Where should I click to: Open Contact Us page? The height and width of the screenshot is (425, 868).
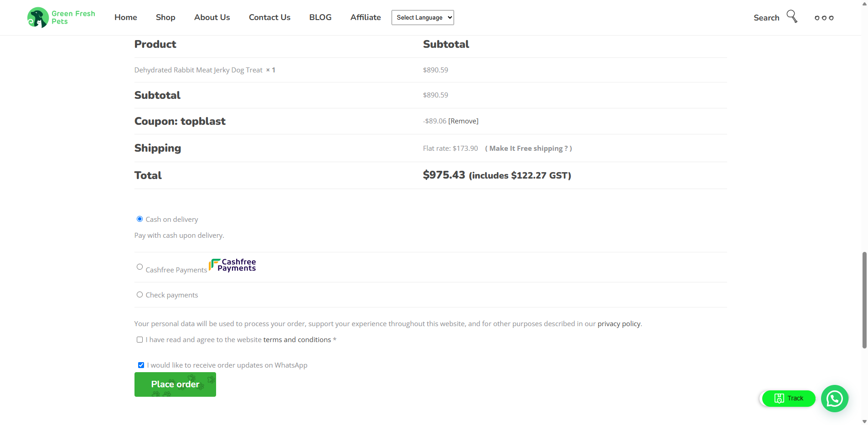coord(269,17)
